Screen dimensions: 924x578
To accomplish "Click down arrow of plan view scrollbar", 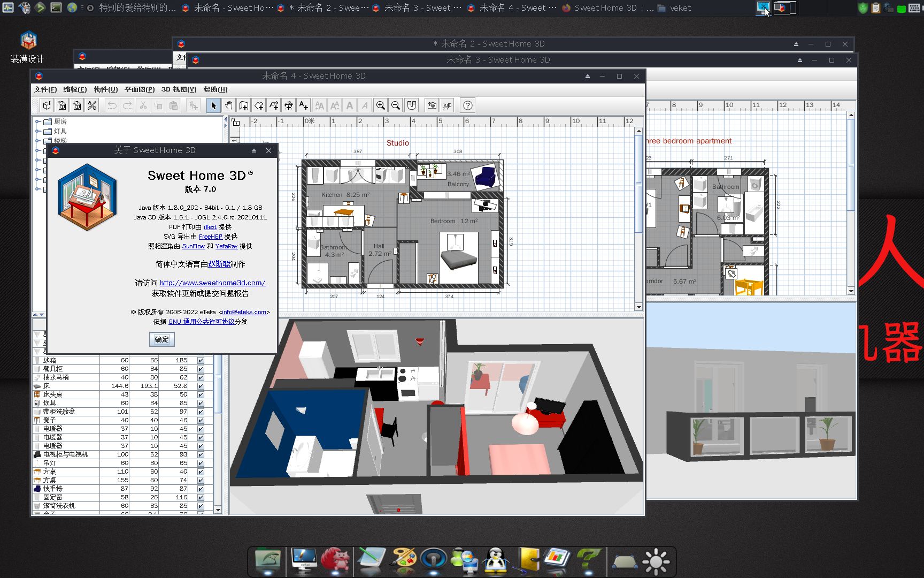I will click(638, 307).
